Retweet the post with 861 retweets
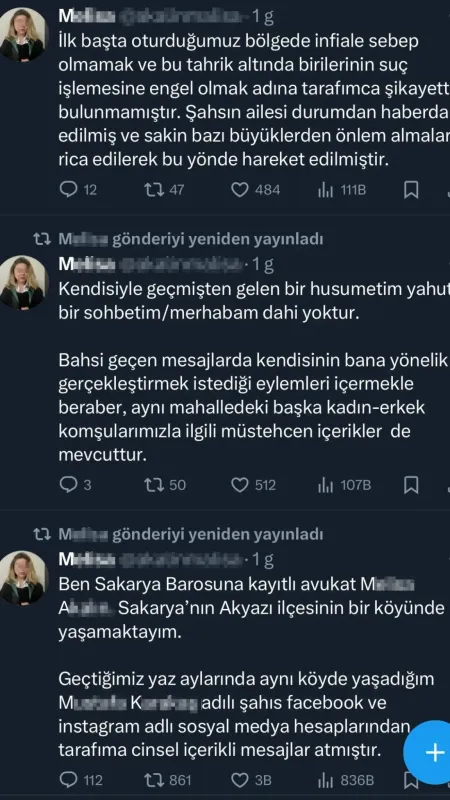The width and height of the screenshot is (450, 800). tap(168, 780)
